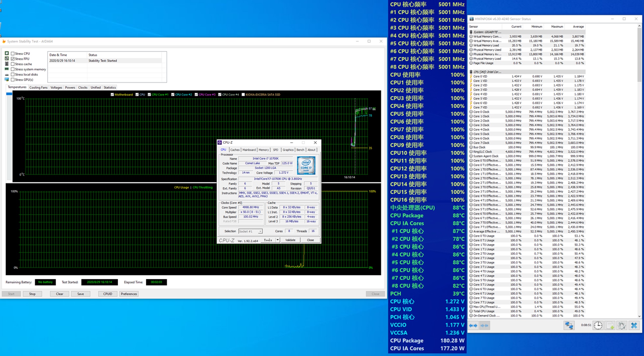Viewport: 644px width, 356px height.
Task: Switch to the Voltages tab in AIDA64
Action: [56, 87]
